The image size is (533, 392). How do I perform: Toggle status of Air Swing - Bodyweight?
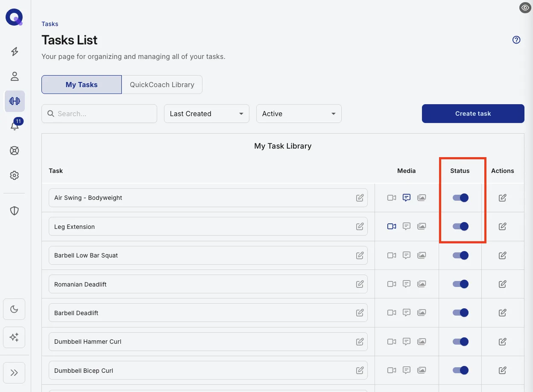[460, 198]
